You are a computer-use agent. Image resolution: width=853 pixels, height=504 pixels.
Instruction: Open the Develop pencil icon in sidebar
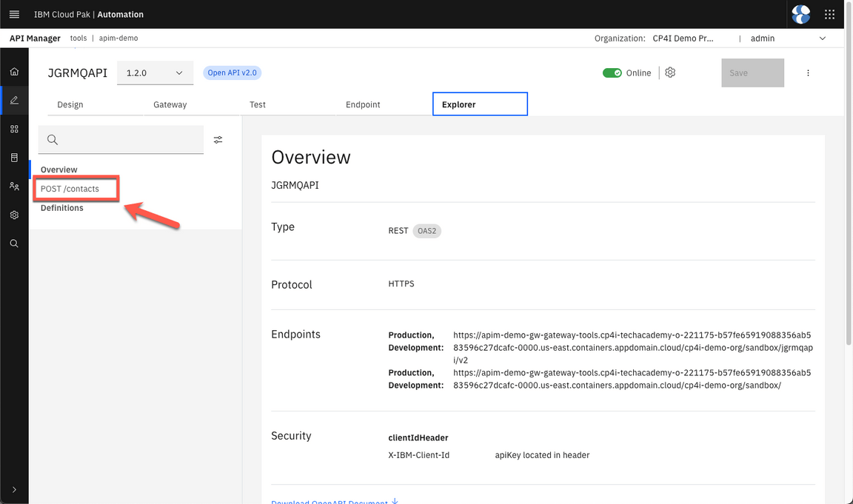[x=14, y=100]
